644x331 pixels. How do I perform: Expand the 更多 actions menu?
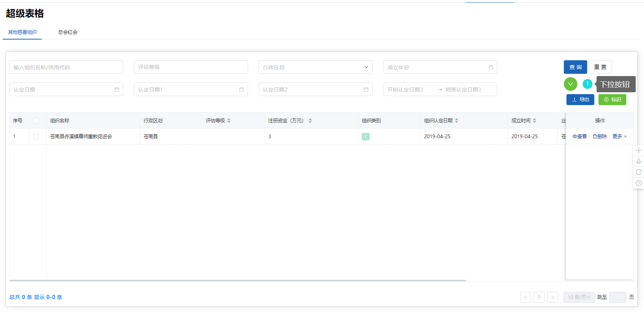pos(619,136)
